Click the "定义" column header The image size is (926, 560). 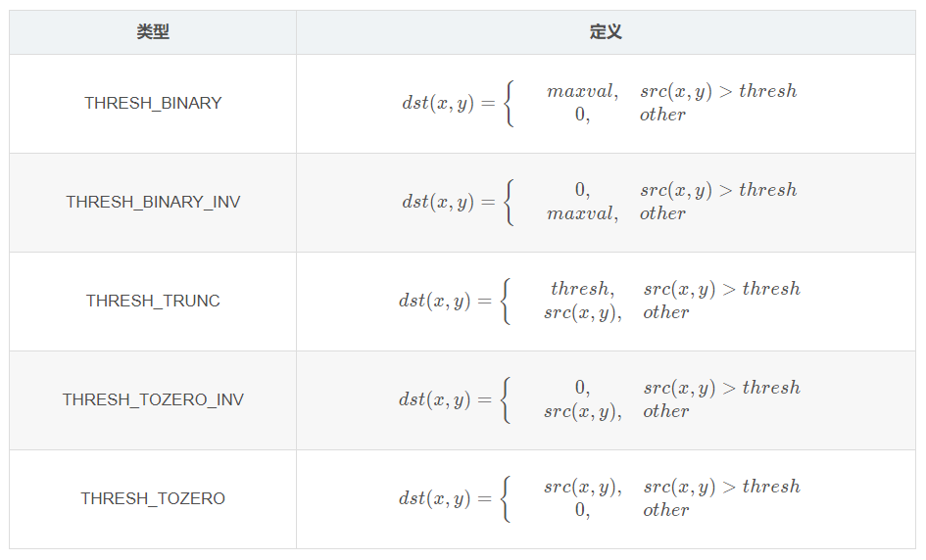pos(606,32)
